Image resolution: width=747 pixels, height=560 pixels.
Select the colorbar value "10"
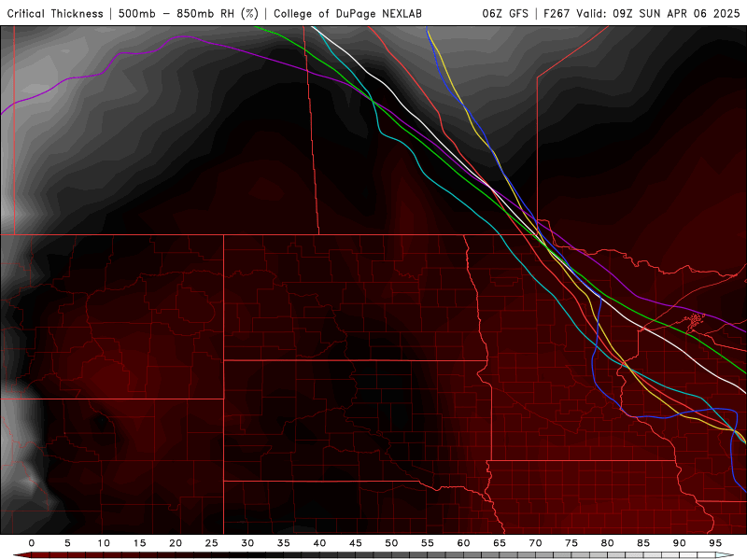tap(104, 543)
